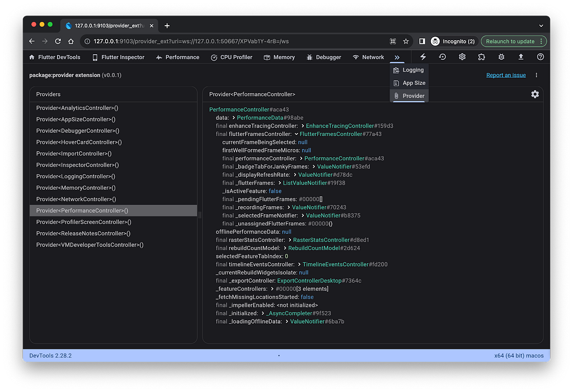Expand the _initialized _AsyncCompleter node

(x=262, y=314)
